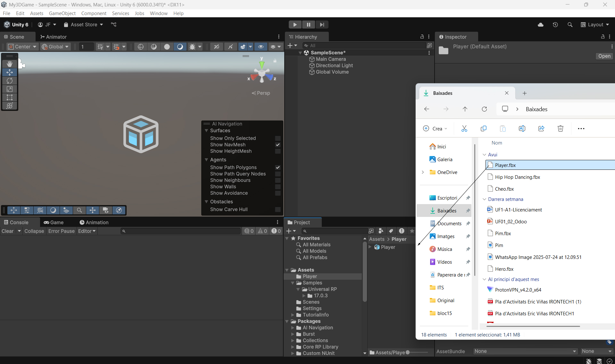Toggle Show Path Polygons checkbox
Viewport: 615px width, 364px height.
coord(278,168)
